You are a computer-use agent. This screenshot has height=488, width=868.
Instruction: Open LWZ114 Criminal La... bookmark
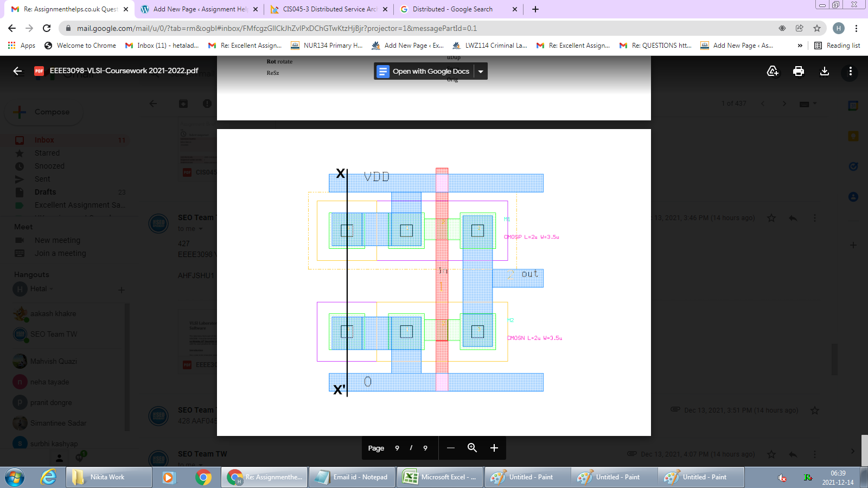pyautogui.click(x=490, y=46)
